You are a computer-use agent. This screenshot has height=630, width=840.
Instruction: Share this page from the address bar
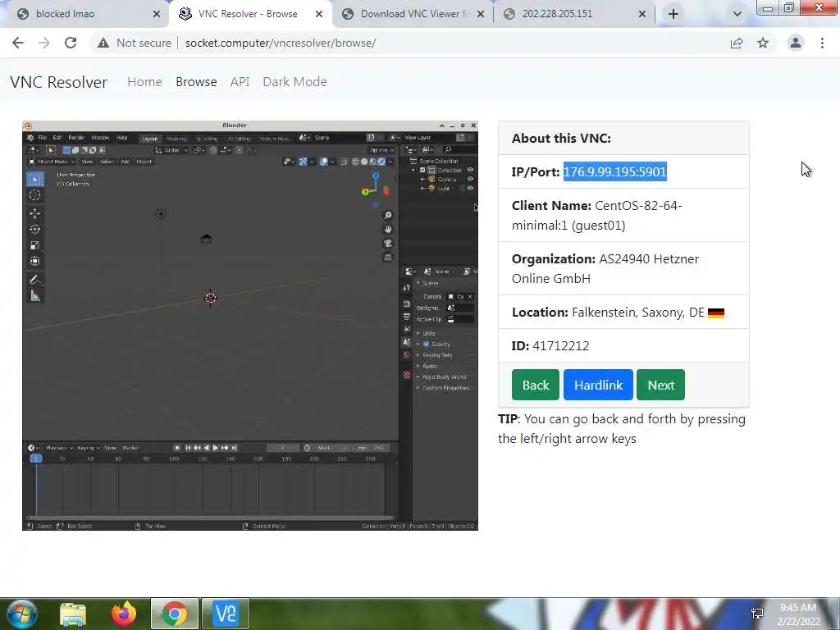click(x=737, y=43)
